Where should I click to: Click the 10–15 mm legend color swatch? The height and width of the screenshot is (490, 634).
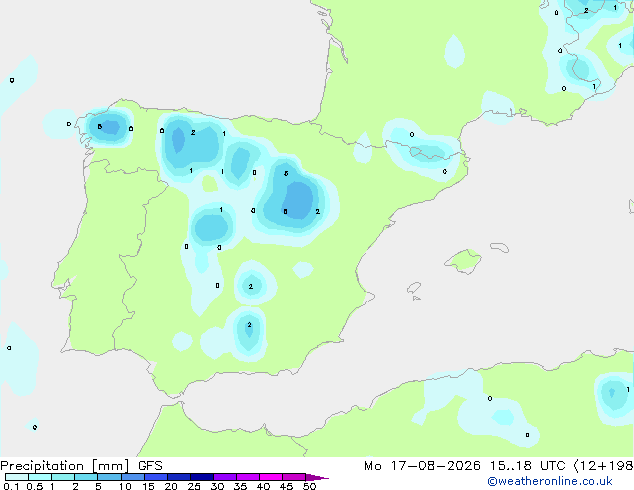[133, 477]
